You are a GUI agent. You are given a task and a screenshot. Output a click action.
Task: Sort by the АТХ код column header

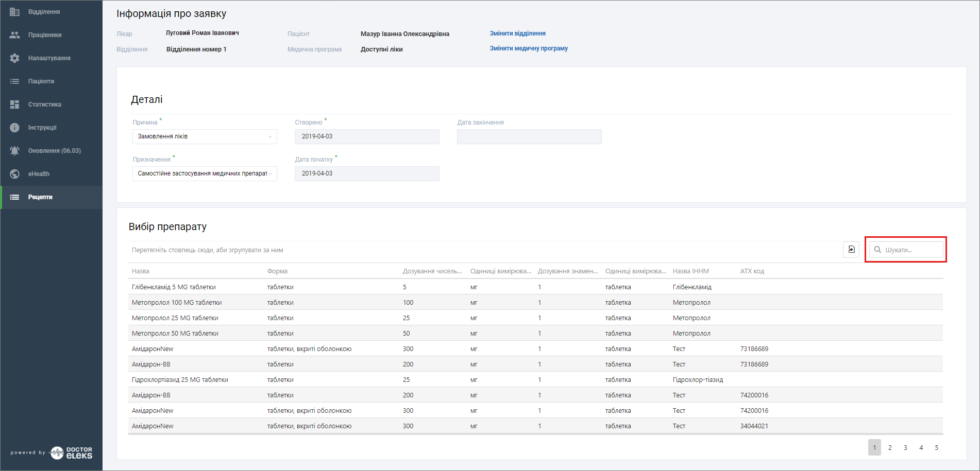[x=752, y=271]
